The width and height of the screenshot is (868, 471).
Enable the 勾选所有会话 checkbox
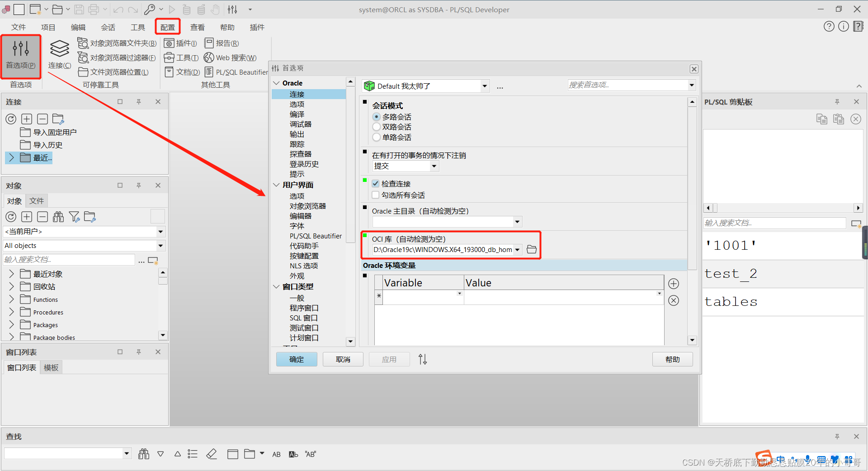375,195
